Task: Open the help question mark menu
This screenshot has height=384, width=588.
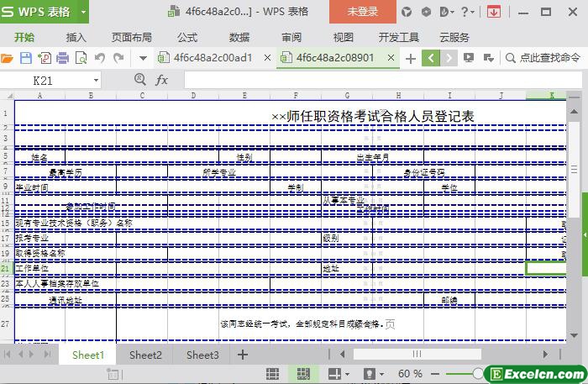Action: click(x=467, y=12)
